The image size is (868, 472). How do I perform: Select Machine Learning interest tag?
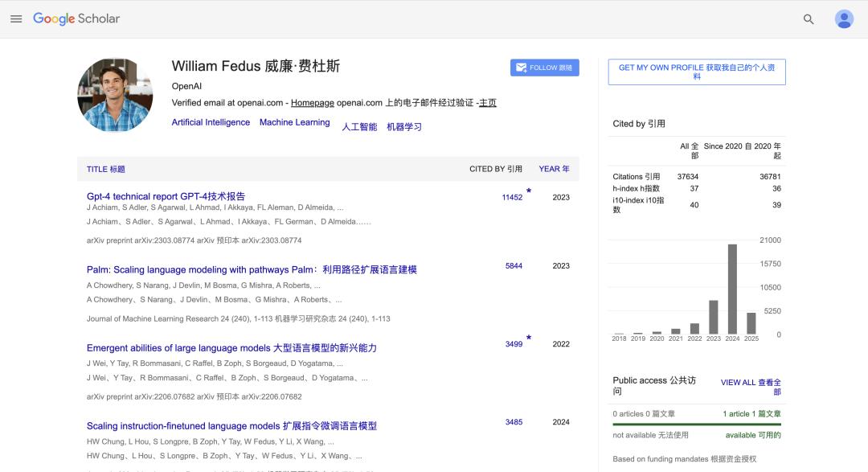pos(294,122)
